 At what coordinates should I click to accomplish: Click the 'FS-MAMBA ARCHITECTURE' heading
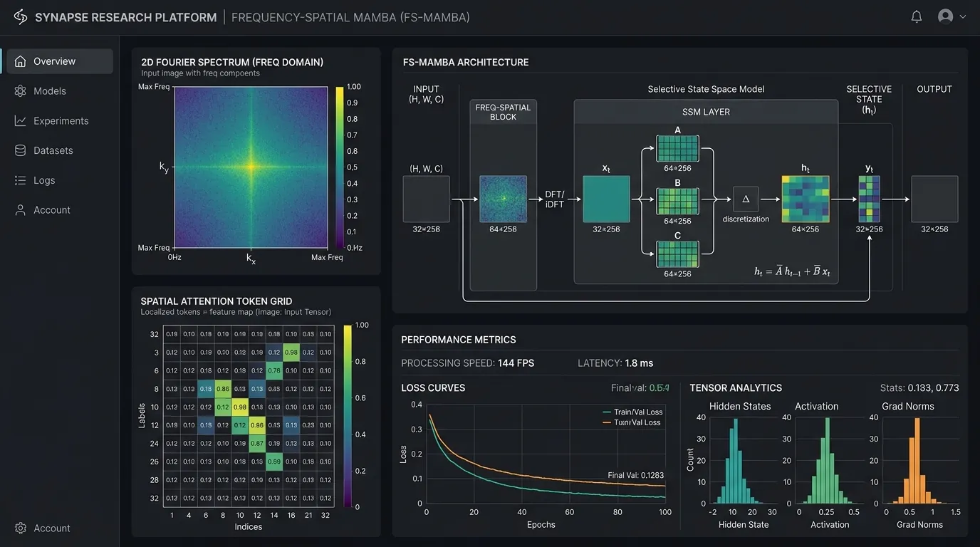(x=466, y=63)
